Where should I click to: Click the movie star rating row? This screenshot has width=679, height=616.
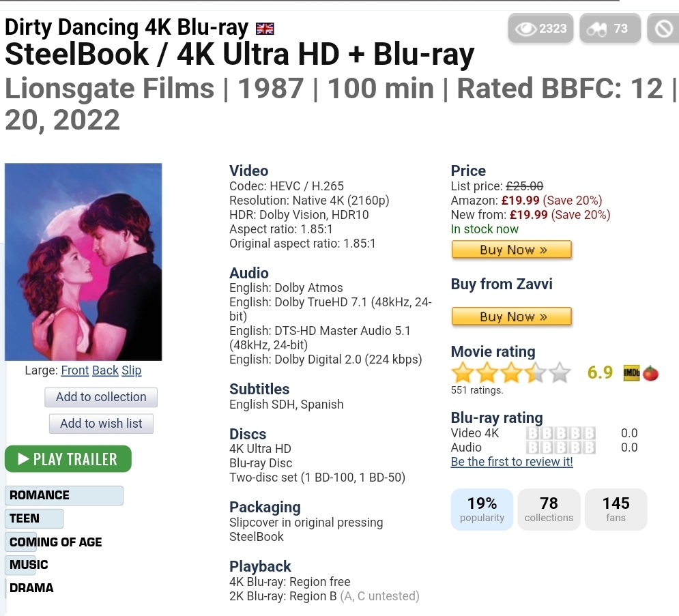coord(510,372)
